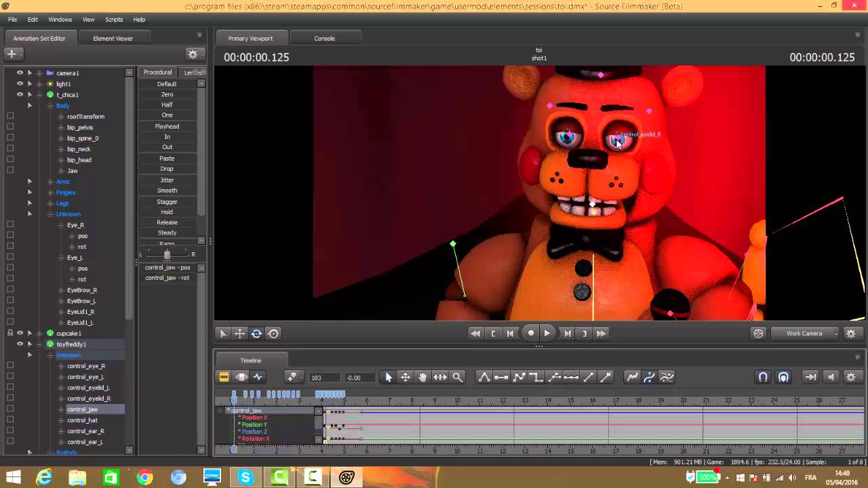Viewport: 868px width, 488px height.
Task: Select viewport screen manipulator circle tool
Action: tap(273, 333)
